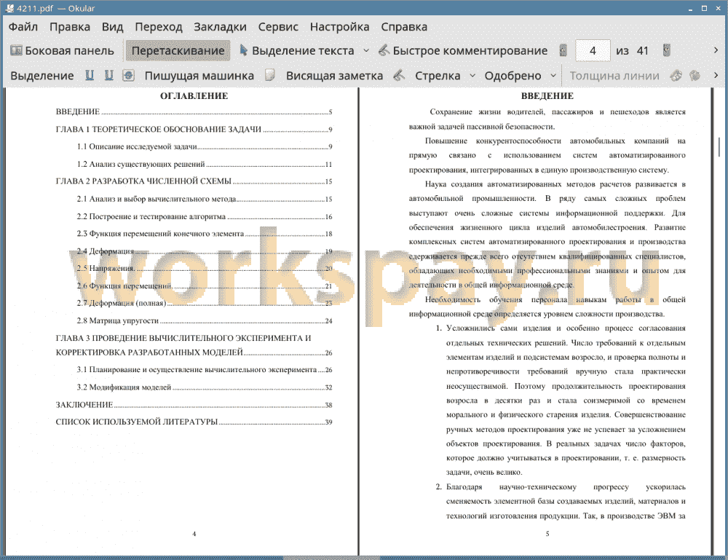728x560 pixels.
Task: Choose Висящая заметка pop-up note
Action: point(334,76)
